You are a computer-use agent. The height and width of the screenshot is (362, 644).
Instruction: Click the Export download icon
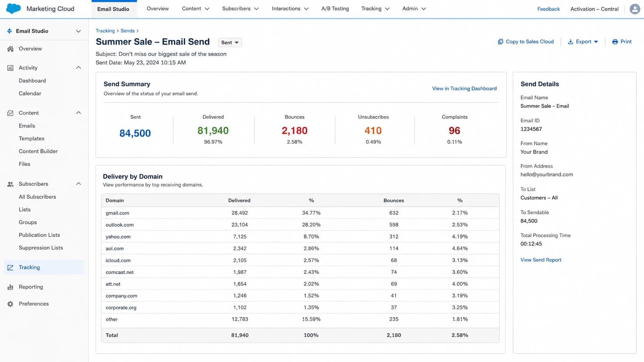[570, 42]
